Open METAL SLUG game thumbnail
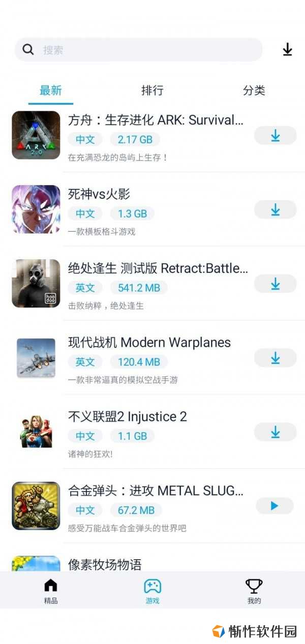Viewport: 305px width, 644px height. [36, 506]
